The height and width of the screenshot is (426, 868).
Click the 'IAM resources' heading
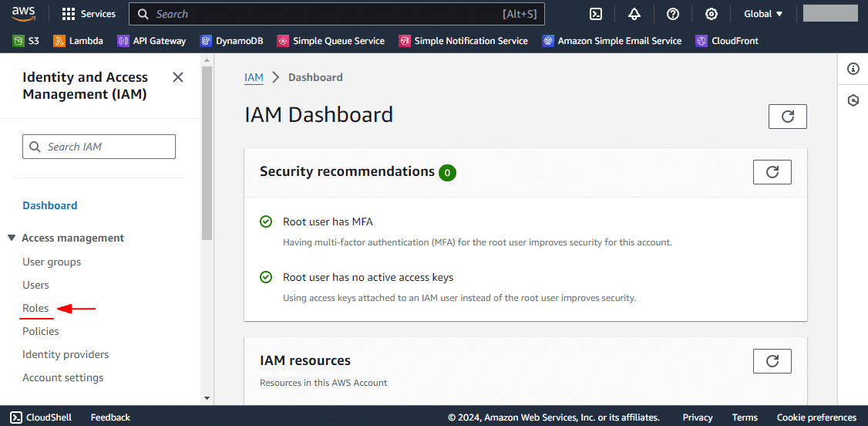[305, 360]
